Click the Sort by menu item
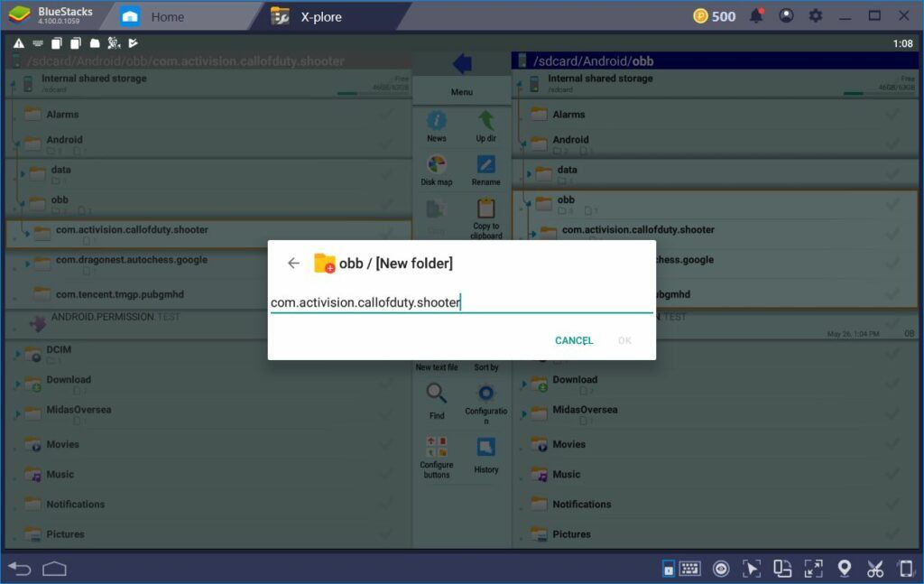Screen dimensions: 924x584 point(486,367)
